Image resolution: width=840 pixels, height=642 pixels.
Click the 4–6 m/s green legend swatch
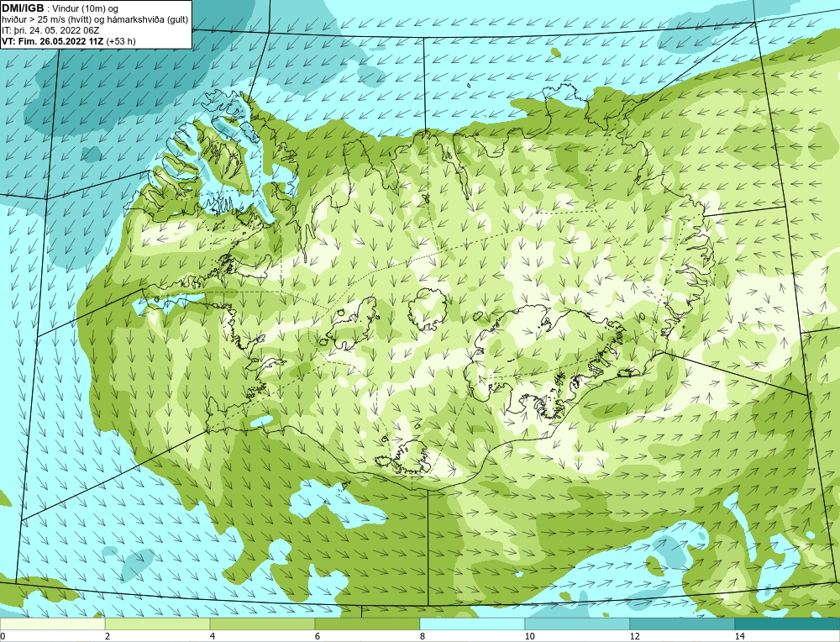coord(262,624)
